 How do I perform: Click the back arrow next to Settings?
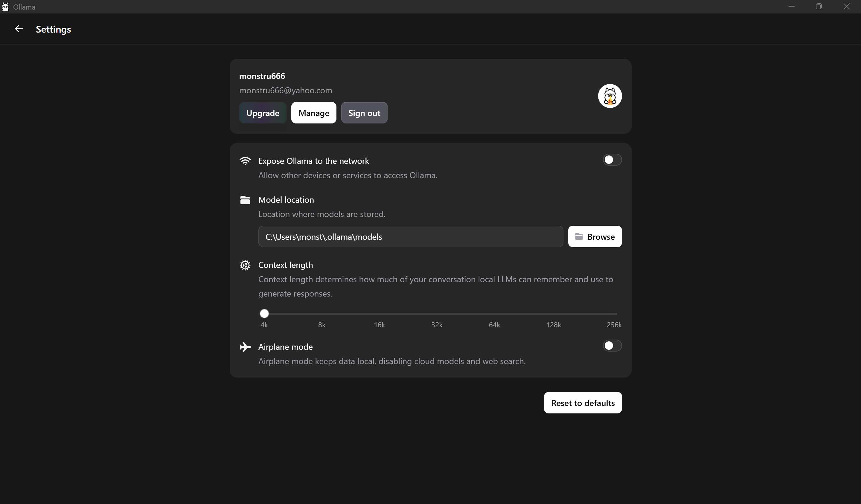tap(19, 29)
